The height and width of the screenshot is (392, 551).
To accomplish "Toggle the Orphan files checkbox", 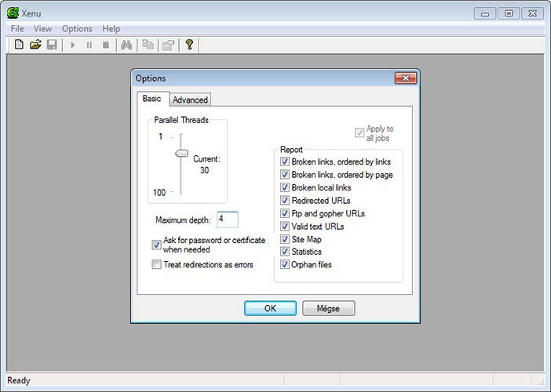I will [285, 265].
